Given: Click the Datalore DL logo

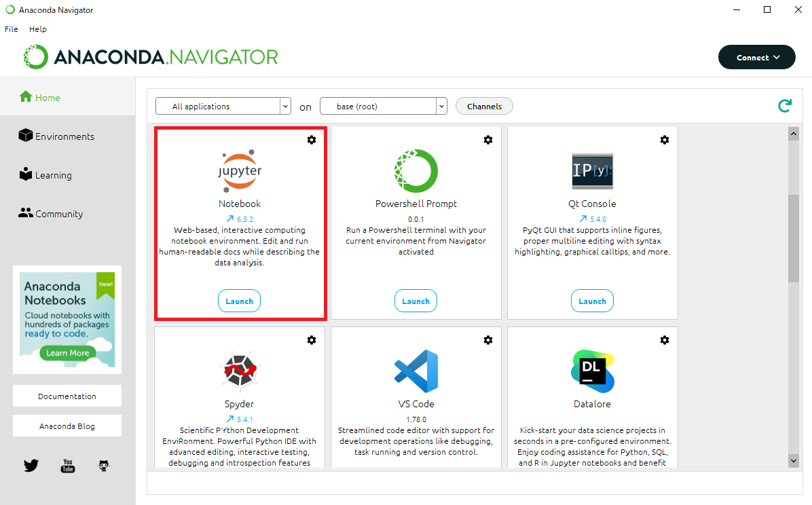Looking at the screenshot, I should click(593, 371).
